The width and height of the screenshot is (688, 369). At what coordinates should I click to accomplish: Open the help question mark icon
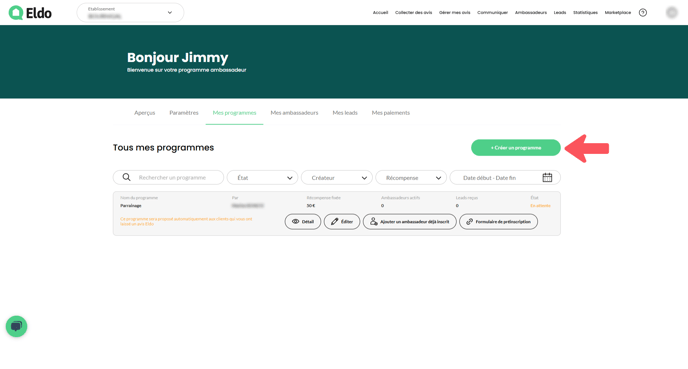[643, 13]
